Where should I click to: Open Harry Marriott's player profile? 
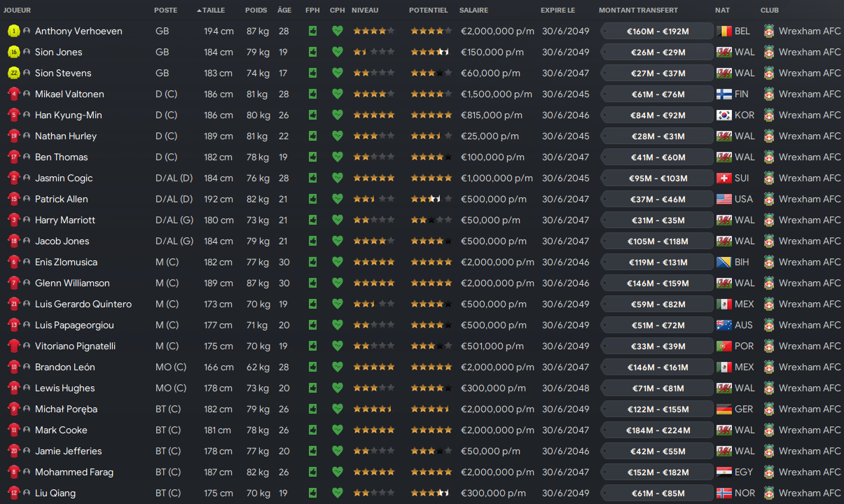[x=65, y=220]
